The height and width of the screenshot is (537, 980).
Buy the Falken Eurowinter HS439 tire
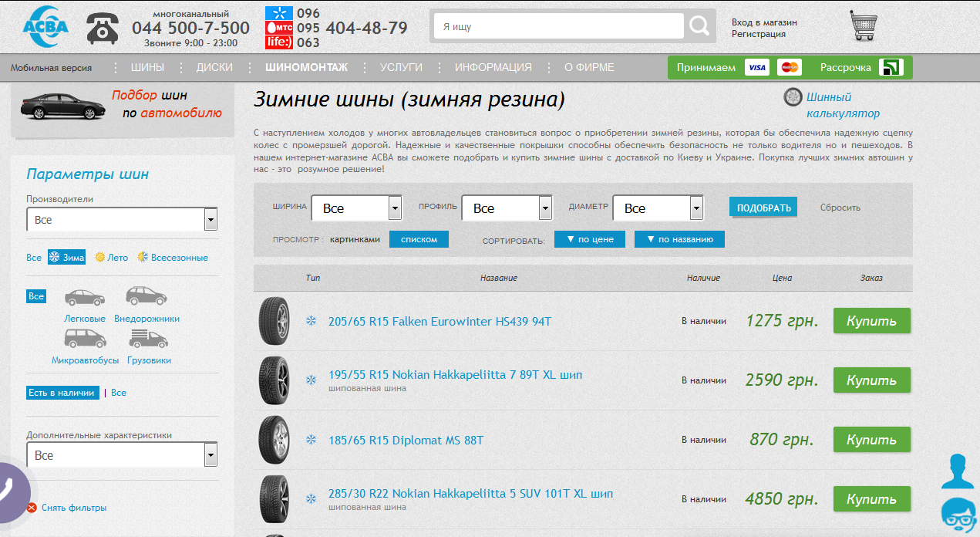[871, 320]
